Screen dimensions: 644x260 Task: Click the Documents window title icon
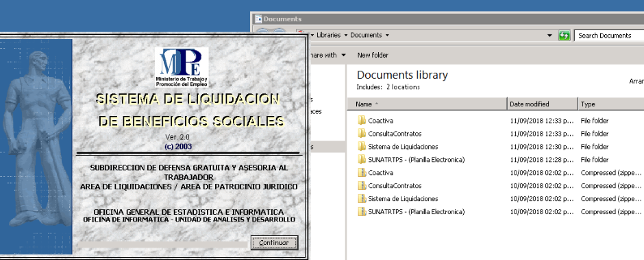pos(258,19)
